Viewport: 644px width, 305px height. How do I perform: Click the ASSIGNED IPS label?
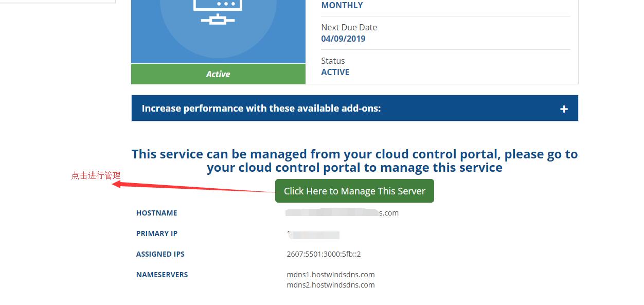160,254
